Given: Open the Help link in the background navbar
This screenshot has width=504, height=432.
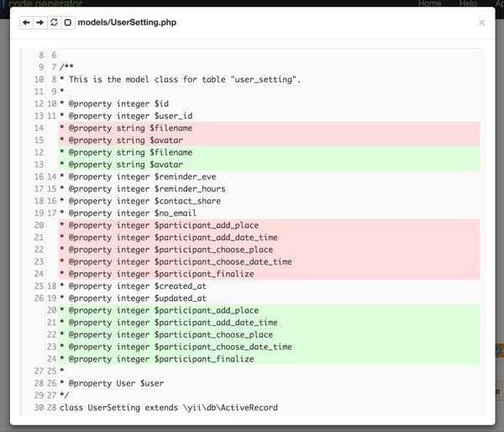Looking at the screenshot, I should pos(468,3).
